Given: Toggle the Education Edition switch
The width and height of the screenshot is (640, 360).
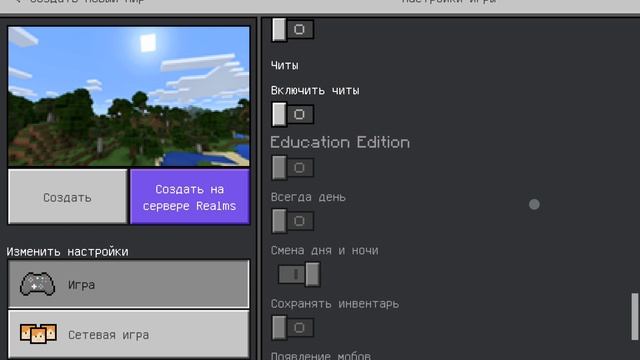Looking at the screenshot, I should [293, 168].
